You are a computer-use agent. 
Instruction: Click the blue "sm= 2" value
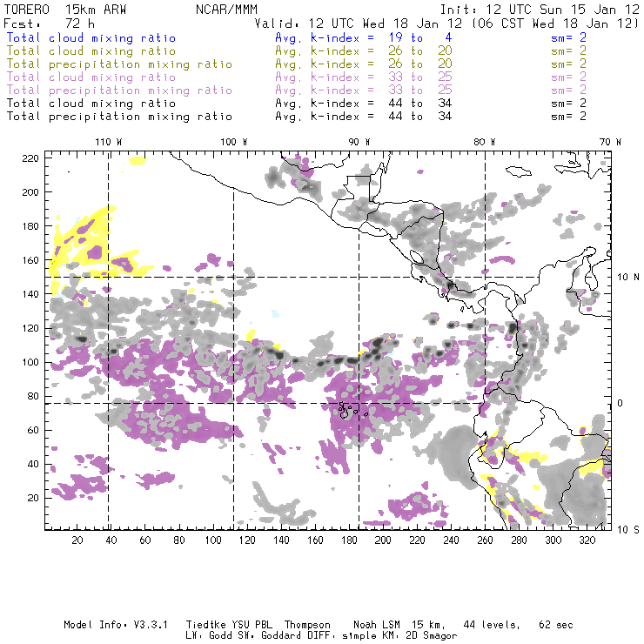point(568,37)
